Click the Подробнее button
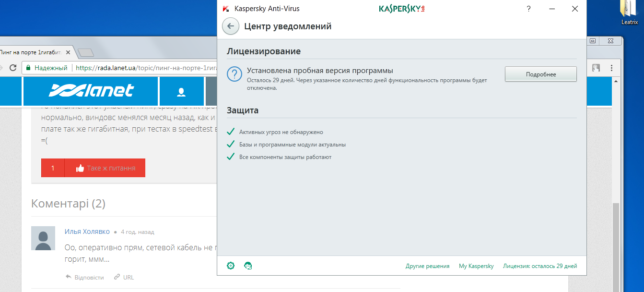644x292 pixels. pyautogui.click(x=540, y=74)
